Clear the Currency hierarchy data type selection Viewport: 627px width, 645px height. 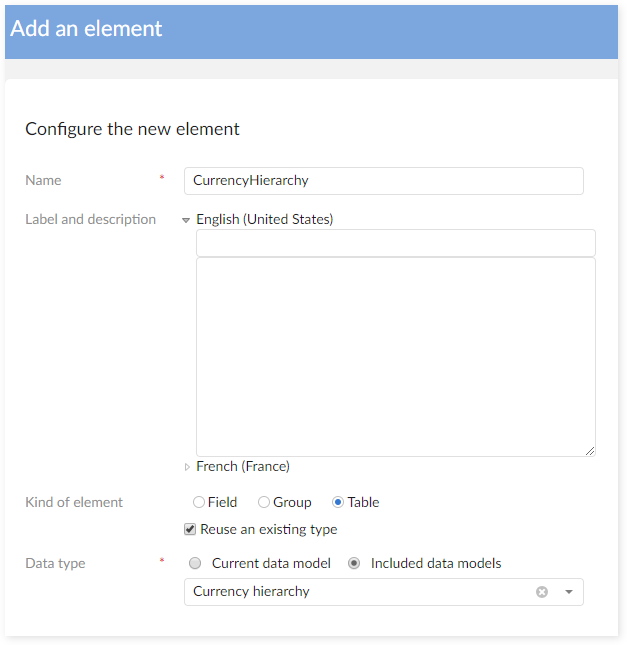(x=542, y=592)
